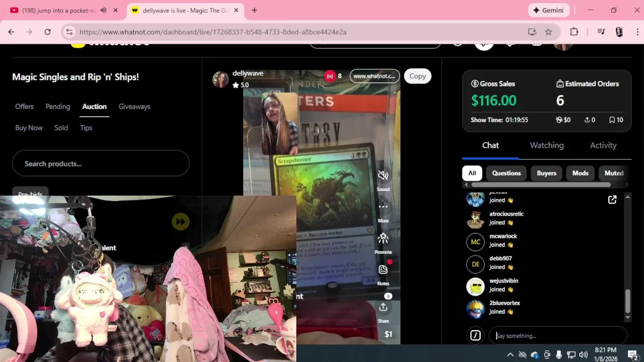The image size is (644, 362).
Task: Focus the Search products field
Action: coord(101,163)
